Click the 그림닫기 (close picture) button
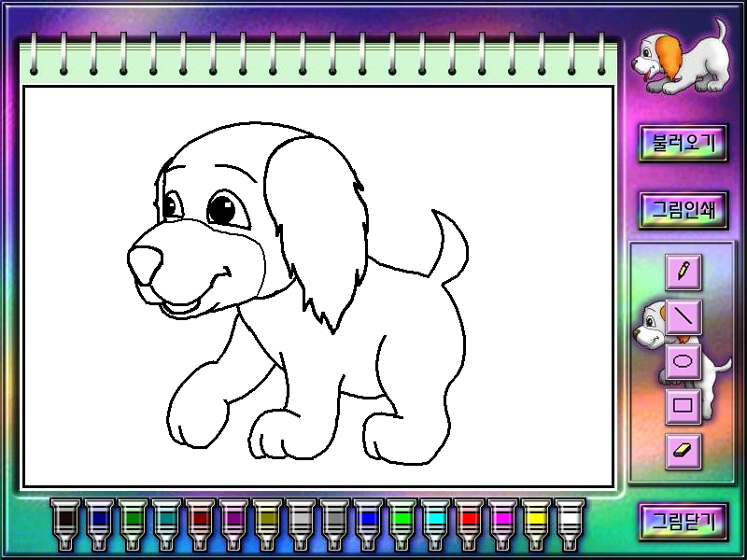The width and height of the screenshot is (747, 560). coord(684,522)
